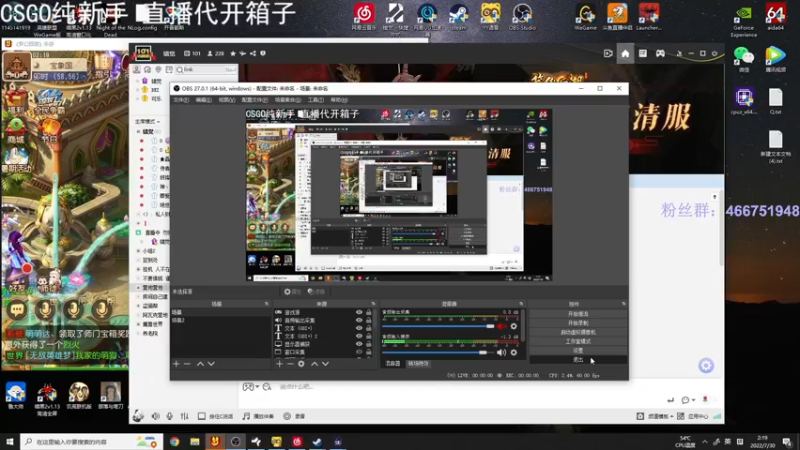Screen dimensions: 800x450
Task: Open the Steam desktop shortcut
Action: point(458,16)
